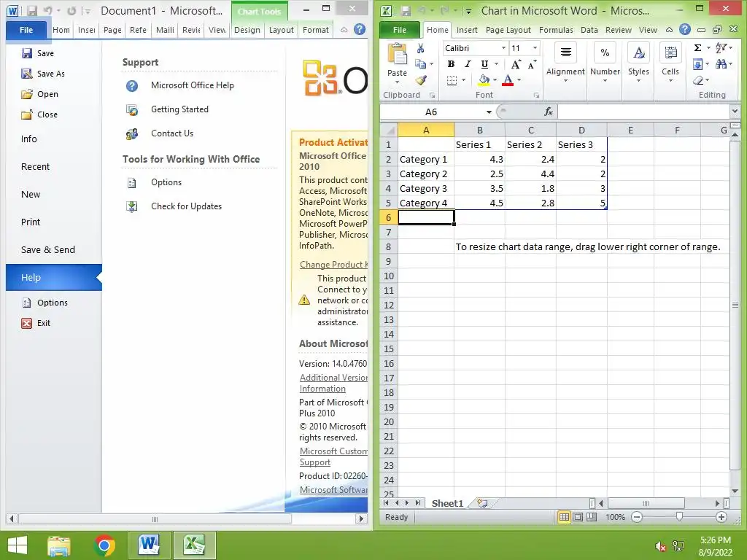747x560 pixels.
Task: Click Clear eraser icon
Action: point(698,80)
